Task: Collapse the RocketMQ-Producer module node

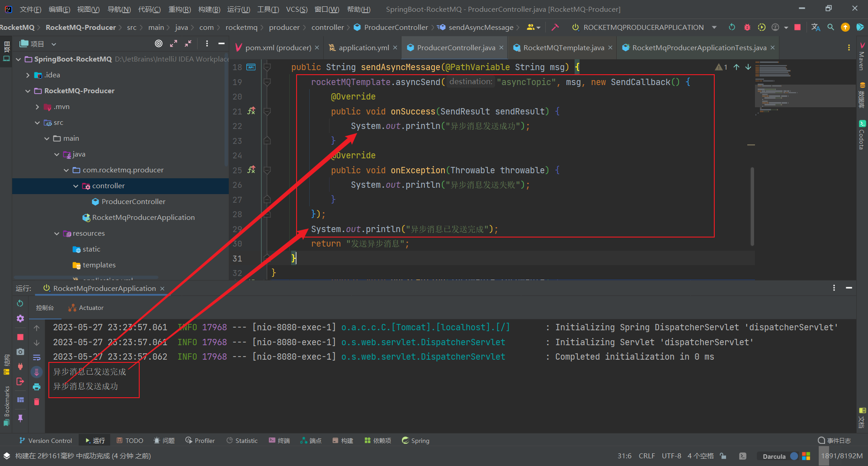Action: [x=28, y=91]
